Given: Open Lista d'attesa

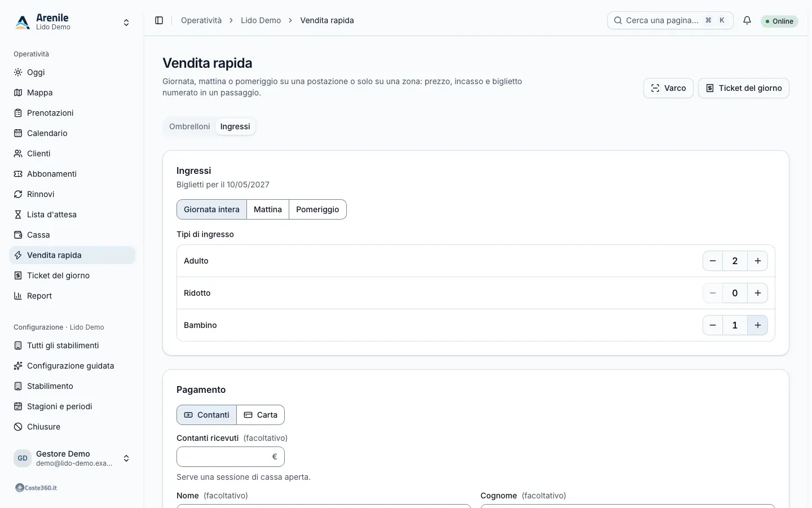Looking at the screenshot, I should tap(72, 214).
